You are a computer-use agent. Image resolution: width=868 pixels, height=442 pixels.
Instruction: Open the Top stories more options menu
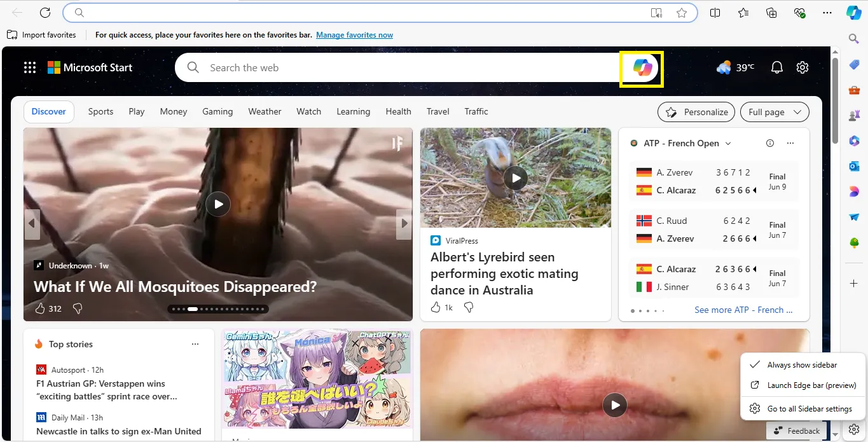[195, 344]
